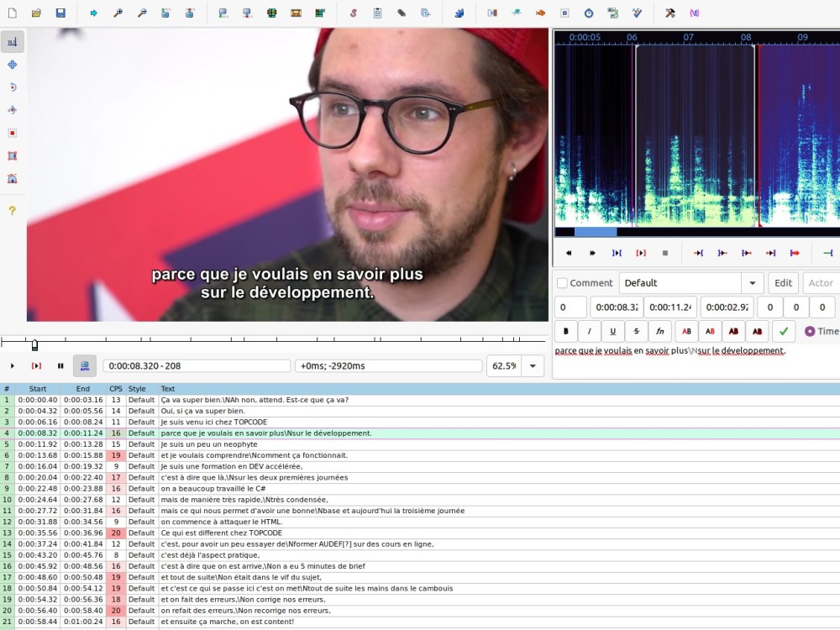
Task: Click the audio display horizontal scrollbar thumb
Action: (x=596, y=232)
